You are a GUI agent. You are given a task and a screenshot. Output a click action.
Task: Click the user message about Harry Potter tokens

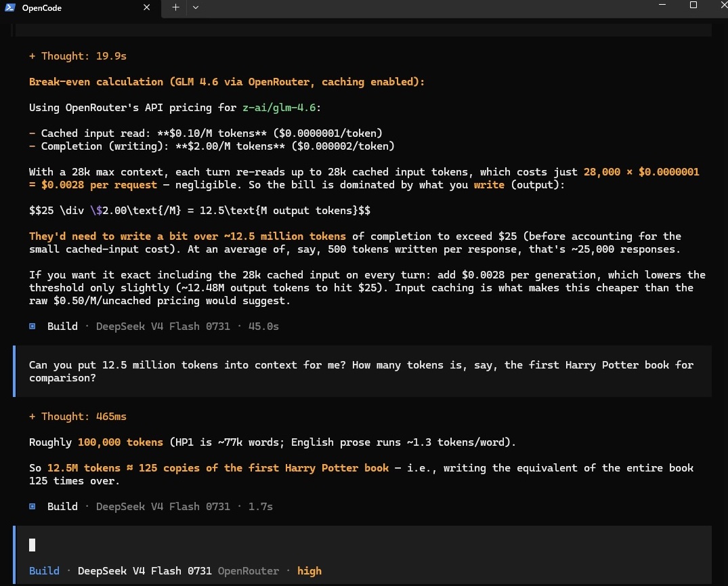pos(362,371)
